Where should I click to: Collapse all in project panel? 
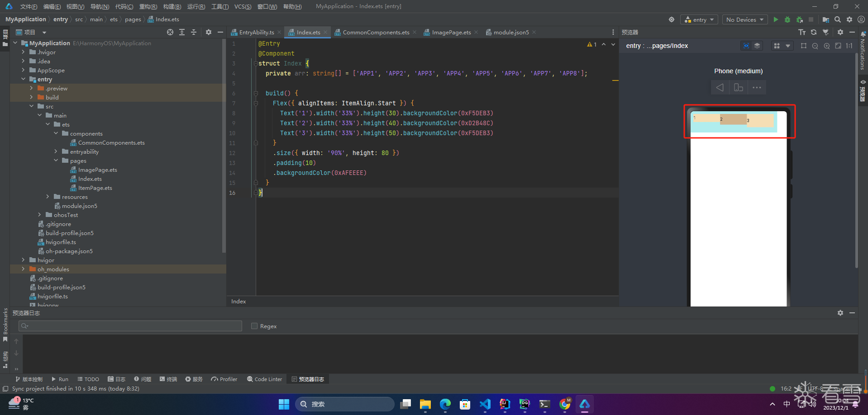click(x=194, y=32)
